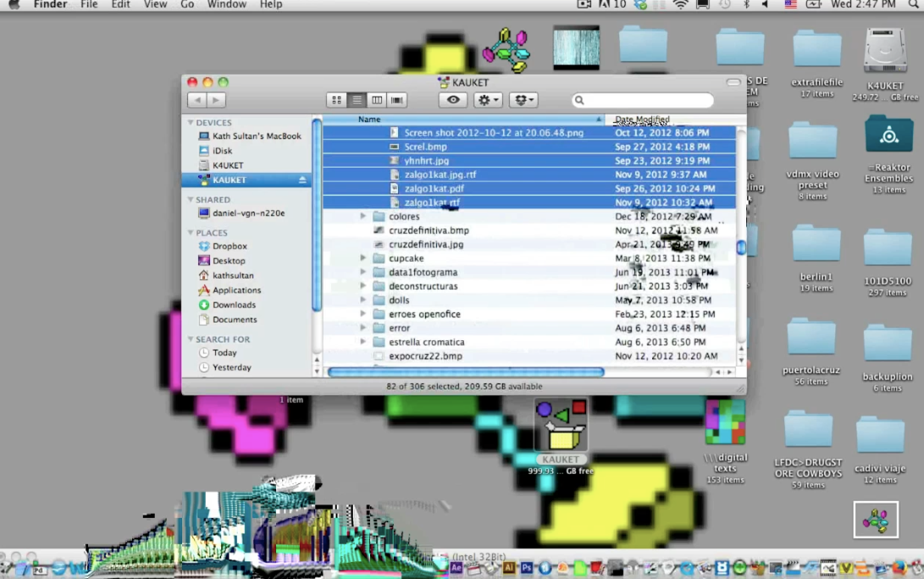Collapse the DEVICES sidebar section
This screenshot has width=924, height=579.
[191, 123]
